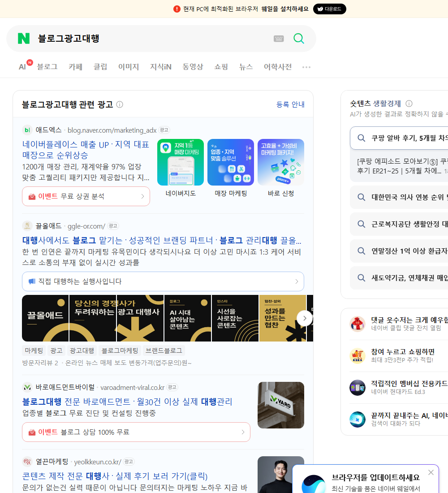Switch to the 이미지 tab
Viewport: 448px width, 493px height.
(x=129, y=67)
